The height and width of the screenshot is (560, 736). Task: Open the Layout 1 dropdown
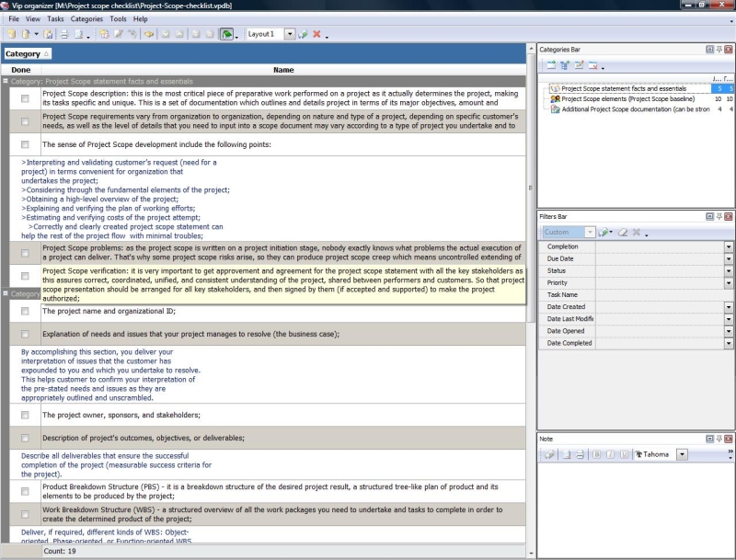(x=290, y=34)
